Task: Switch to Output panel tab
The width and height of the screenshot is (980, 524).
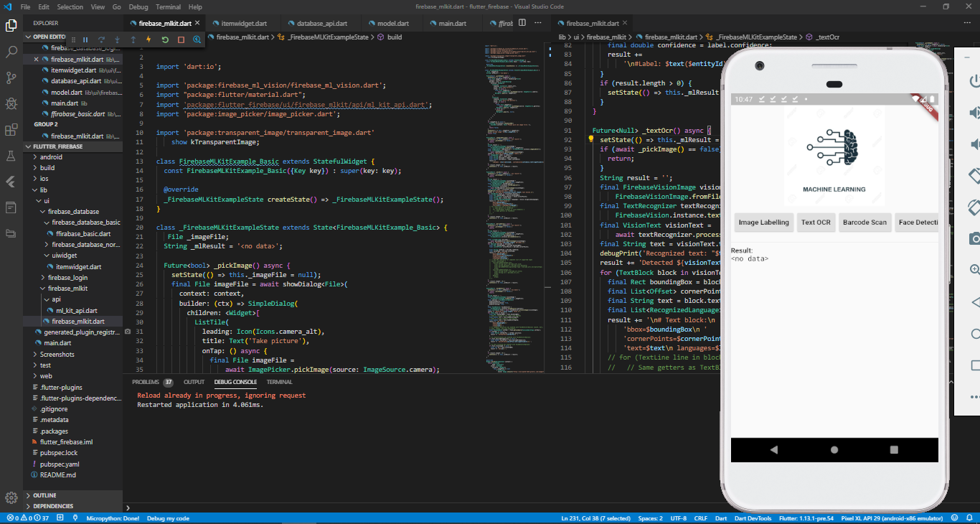Action: click(194, 382)
